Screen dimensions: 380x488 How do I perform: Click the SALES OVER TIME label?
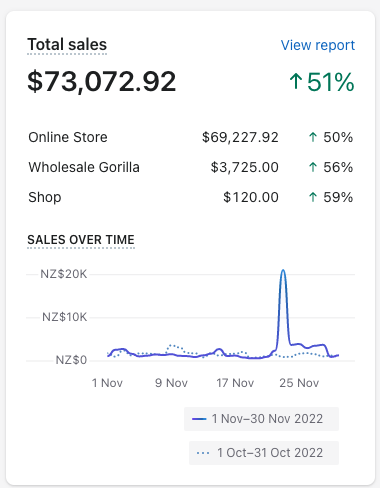81,240
